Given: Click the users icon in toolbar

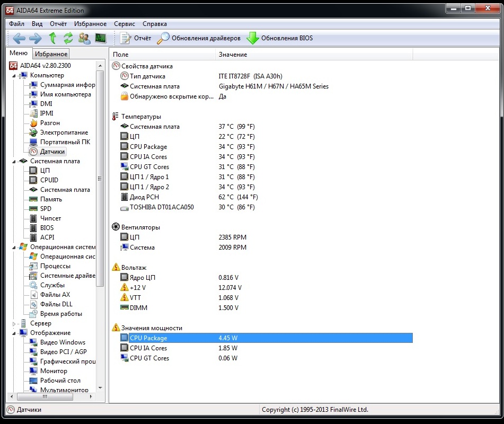Looking at the screenshot, I should pos(84,38).
